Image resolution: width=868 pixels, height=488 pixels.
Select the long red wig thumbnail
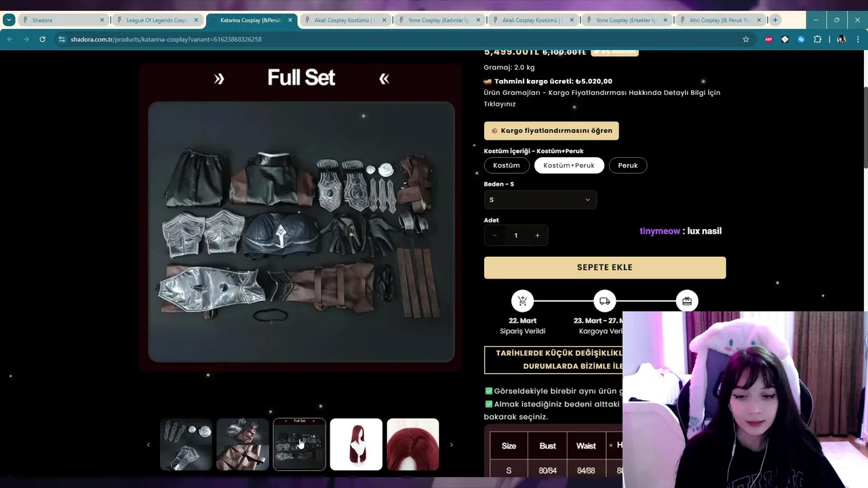coord(356,445)
